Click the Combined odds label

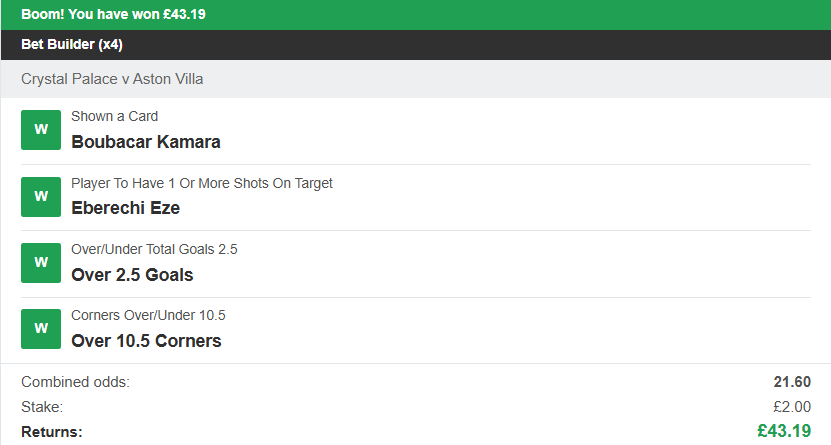coord(75,382)
